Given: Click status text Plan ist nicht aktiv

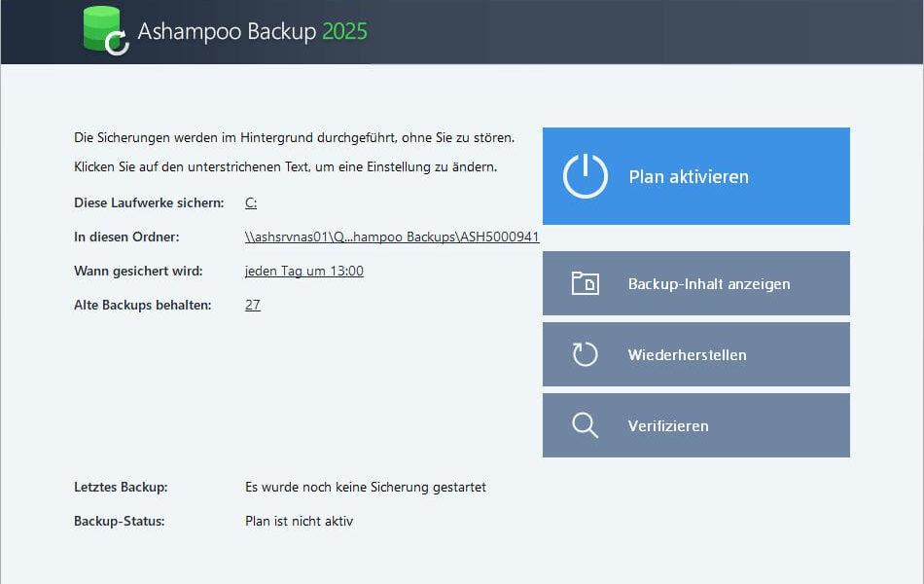Looking at the screenshot, I should (x=299, y=522).
